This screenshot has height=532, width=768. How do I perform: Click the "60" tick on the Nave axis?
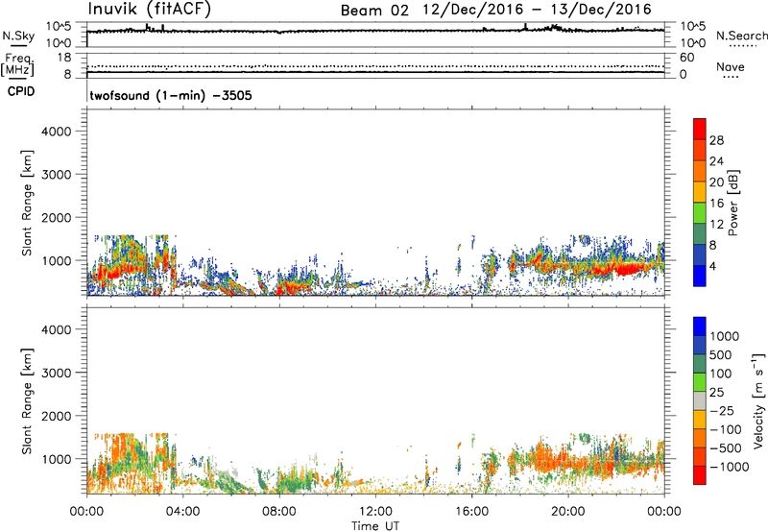pos(686,58)
